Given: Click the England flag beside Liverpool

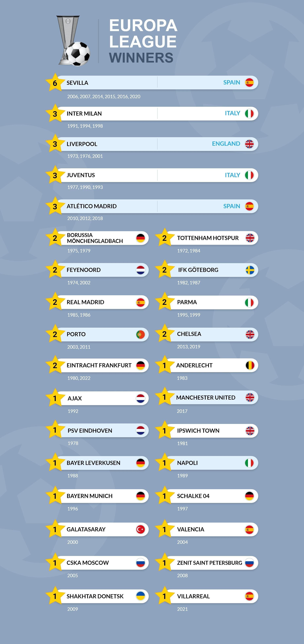Looking at the screenshot, I should pyautogui.click(x=249, y=144).
